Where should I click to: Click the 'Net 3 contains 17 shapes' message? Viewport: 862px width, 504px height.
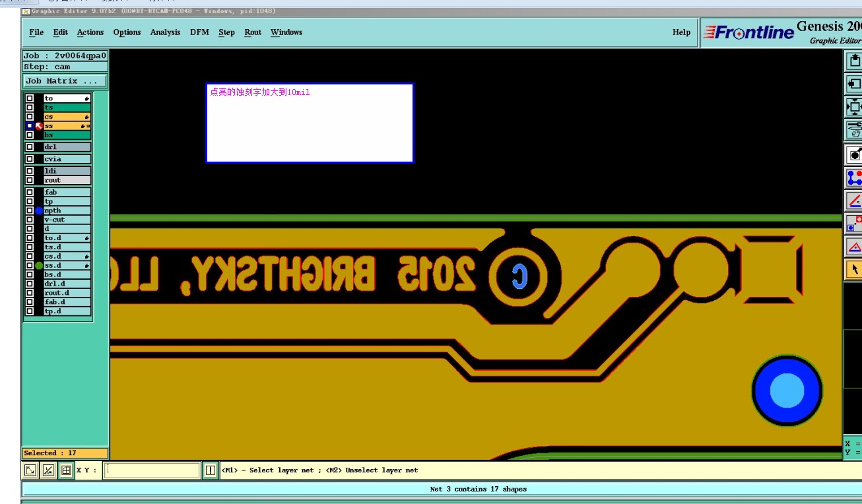point(478,489)
